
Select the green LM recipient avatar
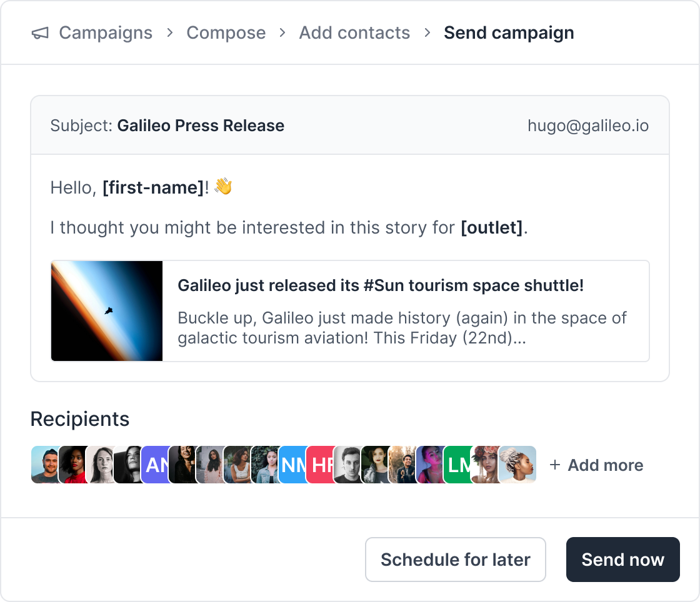coord(457,465)
